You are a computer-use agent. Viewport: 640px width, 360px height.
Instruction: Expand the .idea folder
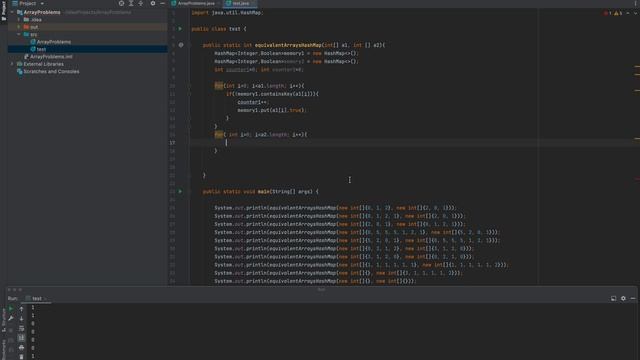19,20
